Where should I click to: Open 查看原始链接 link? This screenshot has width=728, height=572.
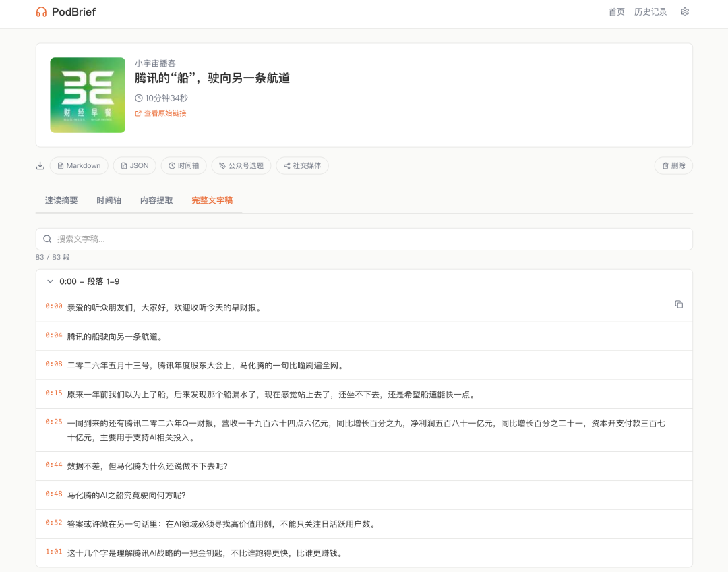(x=160, y=113)
